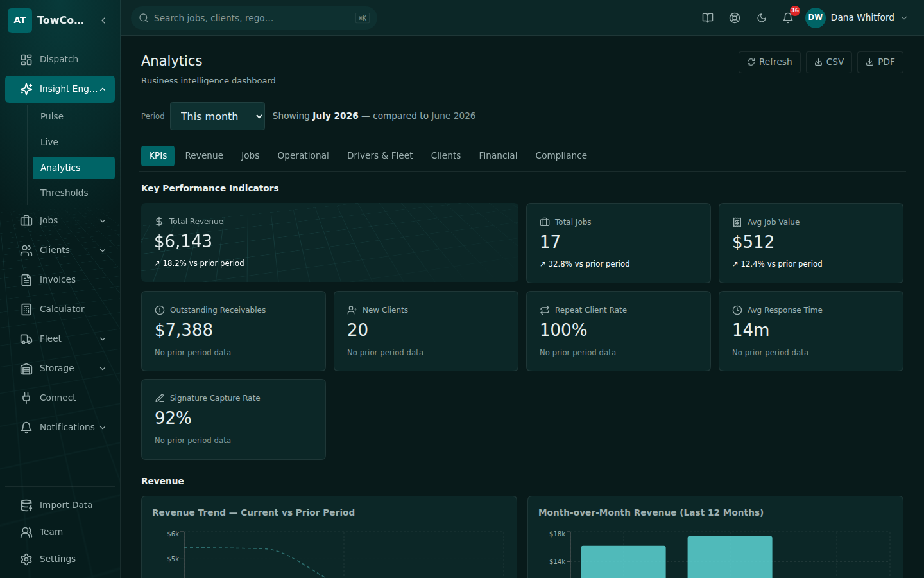Click the Dispatch sidebar label
This screenshot has height=578, width=924.
59,59
